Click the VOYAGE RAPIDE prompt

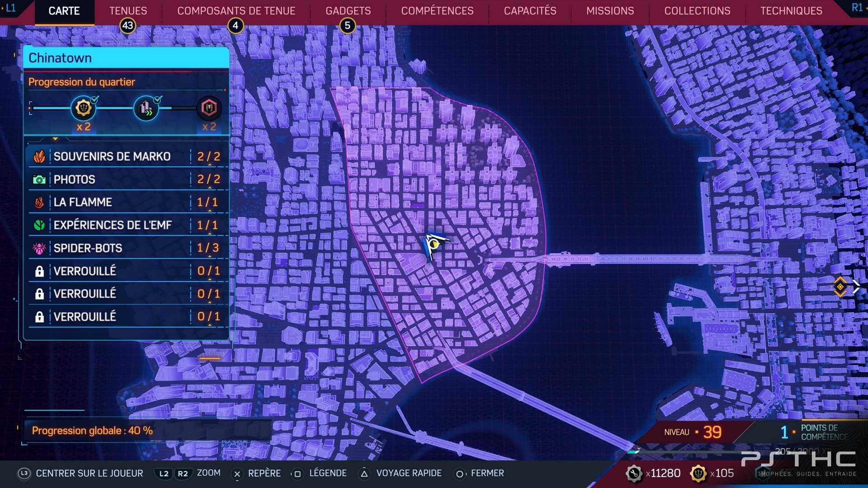(x=409, y=473)
